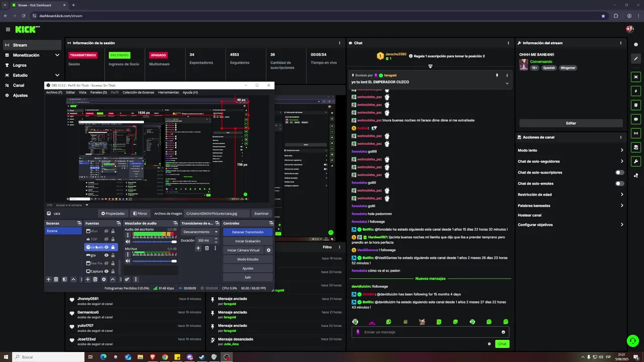Open OBS Herramientas menu
The image size is (644, 362).
pos(169,93)
